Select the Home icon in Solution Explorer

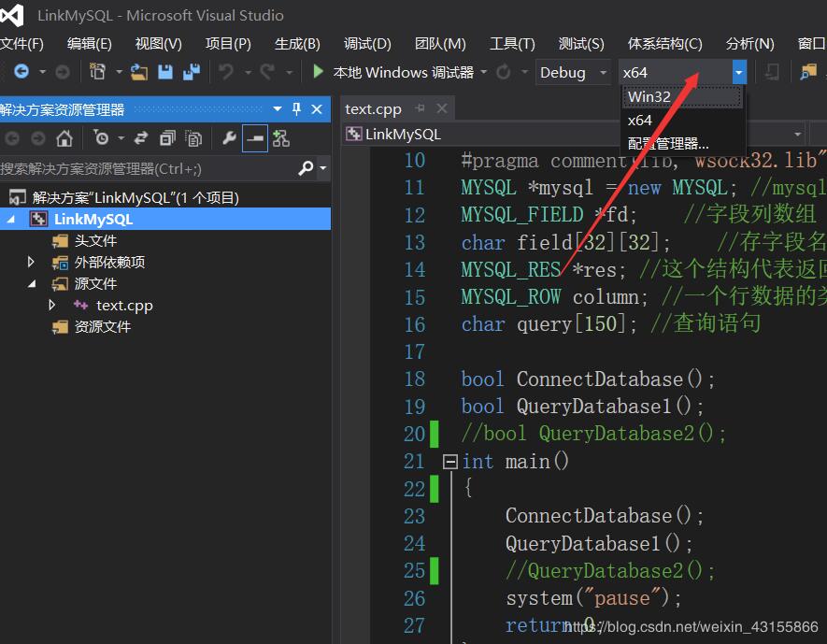tap(64, 138)
